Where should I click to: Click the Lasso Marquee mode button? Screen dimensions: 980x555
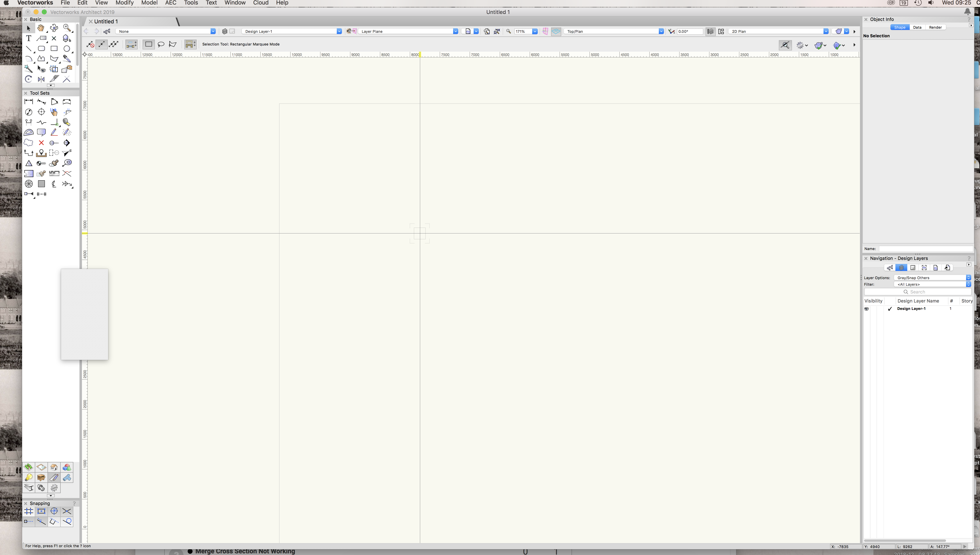click(x=161, y=44)
